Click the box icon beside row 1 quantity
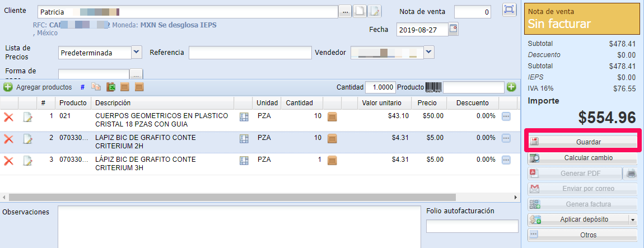644x248 pixels. pyautogui.click(x=333, y=116)
